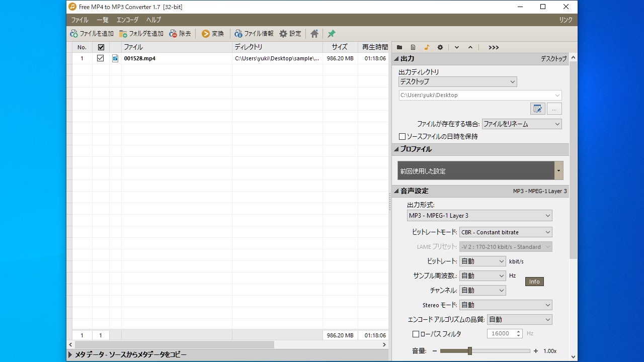Open the リンク menu
Viewport: 644px width, 362px height.
pyautogui.click(x=566, y=20)
